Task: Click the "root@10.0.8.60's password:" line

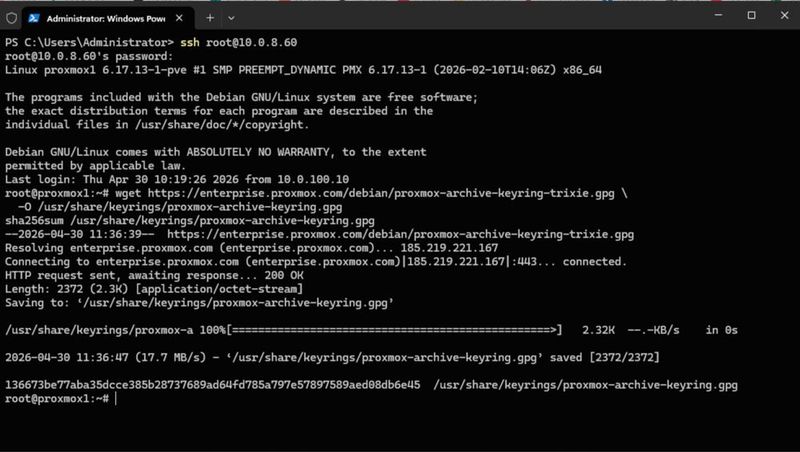Action: click(89, 56)
